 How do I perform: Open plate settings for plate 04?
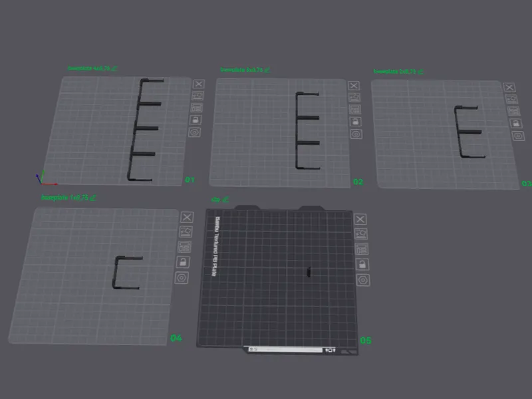point(182,278)
